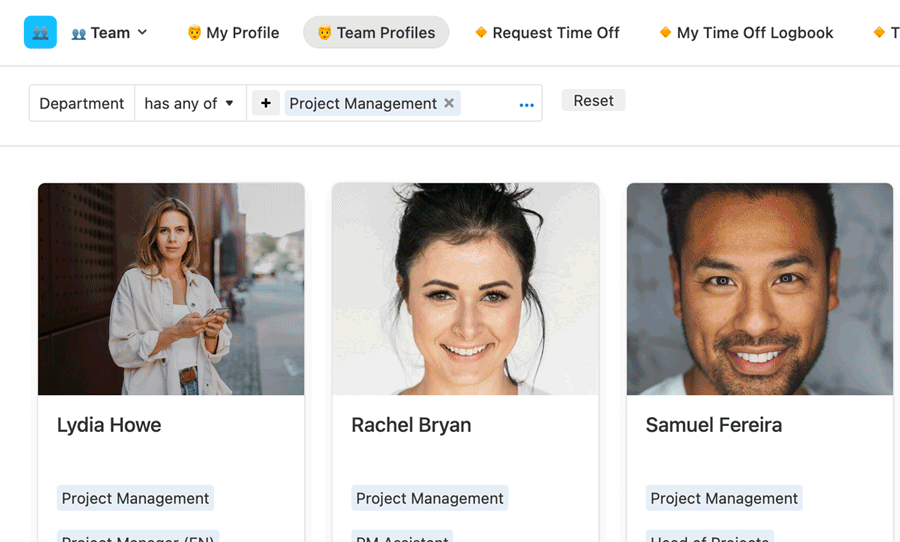Expand the 'has any of' operator dropdown
This screenshot has width=900, height=542.
tap(190, 103)
